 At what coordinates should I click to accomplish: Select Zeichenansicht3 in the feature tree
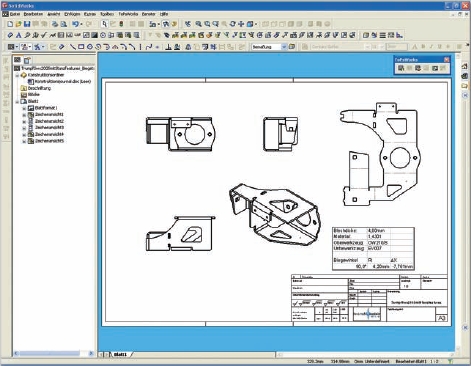click(x=49, y=128)
